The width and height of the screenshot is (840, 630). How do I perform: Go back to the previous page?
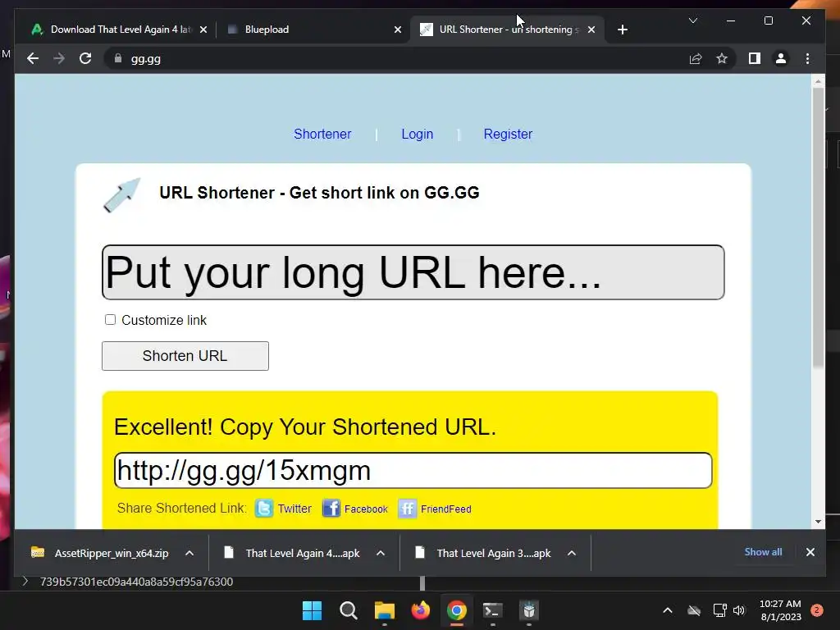33,58
